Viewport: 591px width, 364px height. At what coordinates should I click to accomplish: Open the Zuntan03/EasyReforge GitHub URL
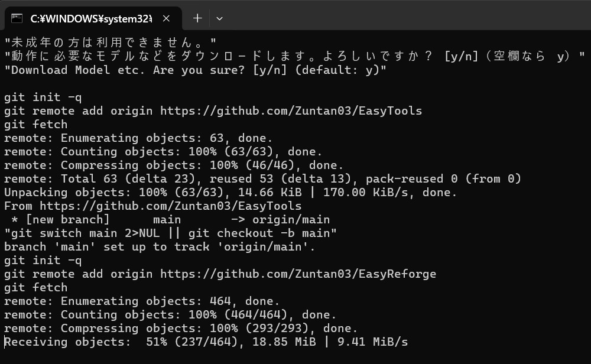298,274
